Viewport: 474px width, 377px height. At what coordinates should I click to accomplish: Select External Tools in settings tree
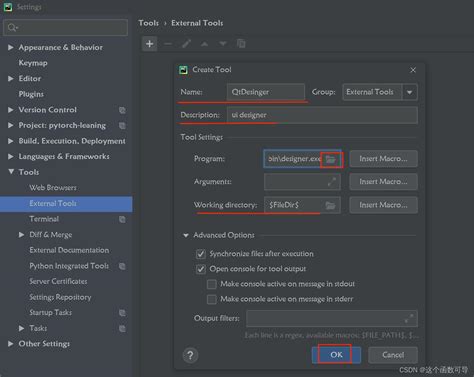(66, 204)
